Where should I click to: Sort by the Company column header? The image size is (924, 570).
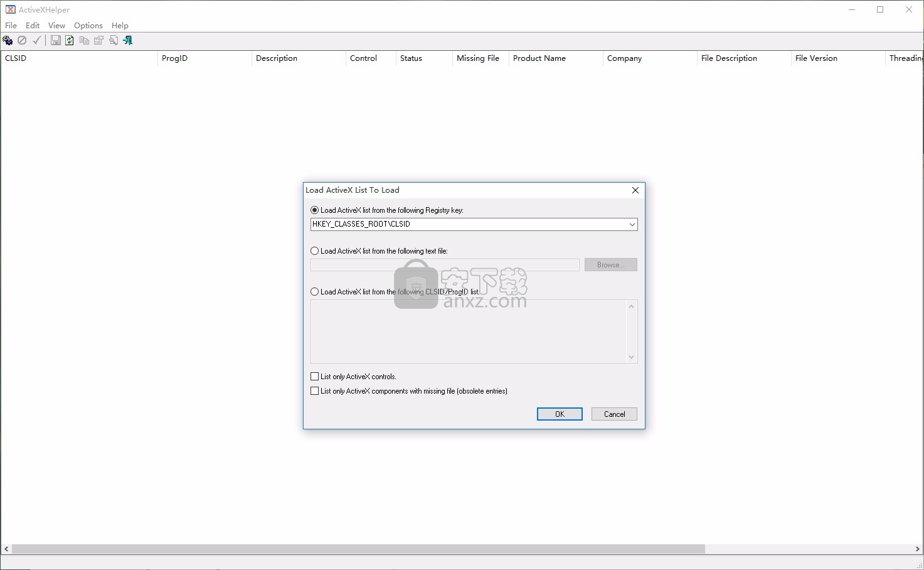[x=650, y=58]
